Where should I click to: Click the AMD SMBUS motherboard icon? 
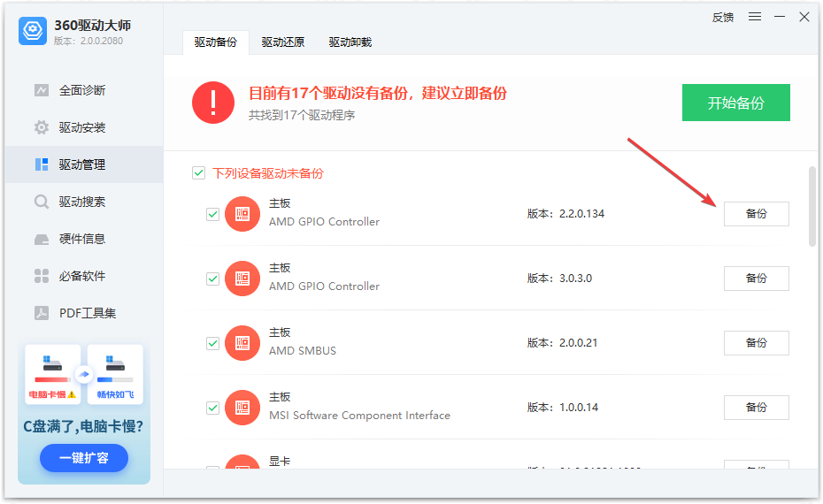(242, 343)
